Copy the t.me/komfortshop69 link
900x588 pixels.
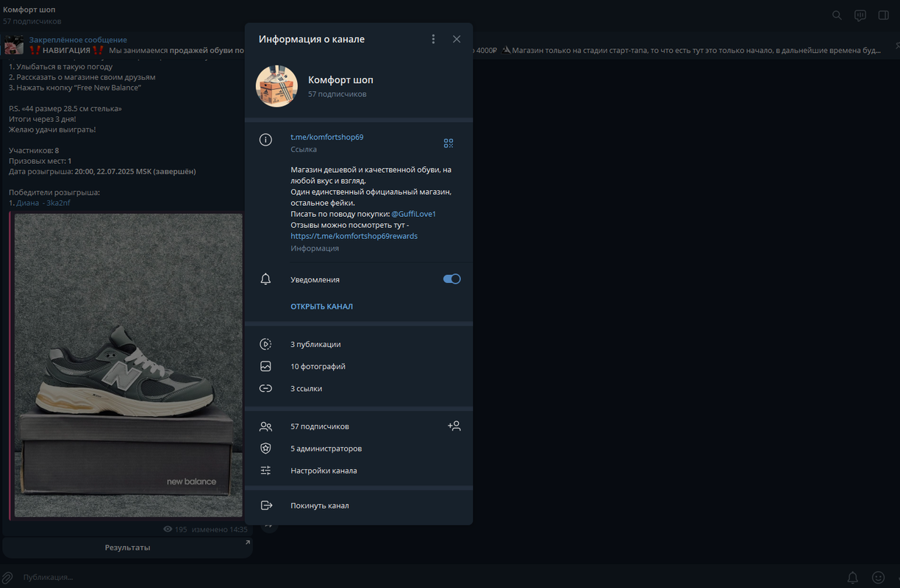[326, 137]
